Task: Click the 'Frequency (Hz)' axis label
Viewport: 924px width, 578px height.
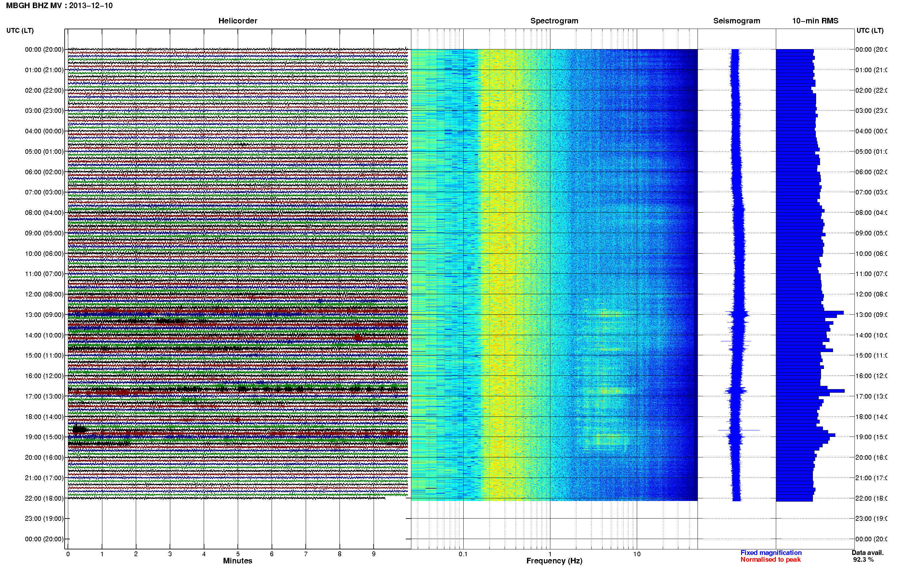Action: pos(554,561)
